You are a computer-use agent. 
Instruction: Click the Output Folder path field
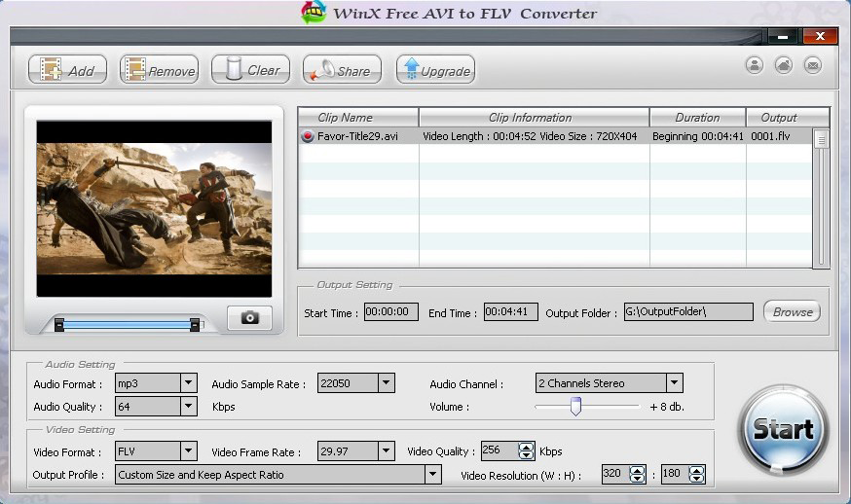pos(688,312)
